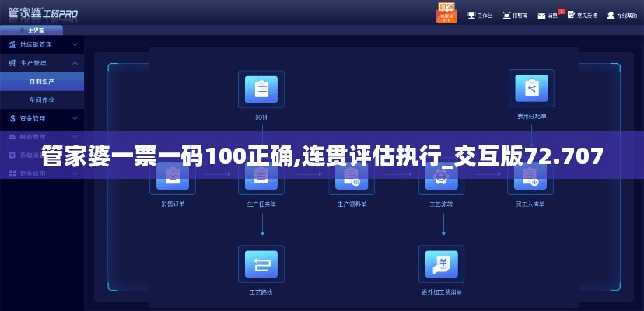
Task: Click the 工艺流转 workflow icon
Action: (441, 179)
